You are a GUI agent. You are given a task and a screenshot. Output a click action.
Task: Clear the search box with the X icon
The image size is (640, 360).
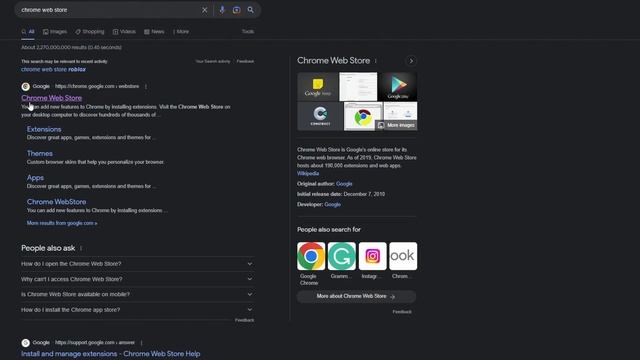click(204, 10)
